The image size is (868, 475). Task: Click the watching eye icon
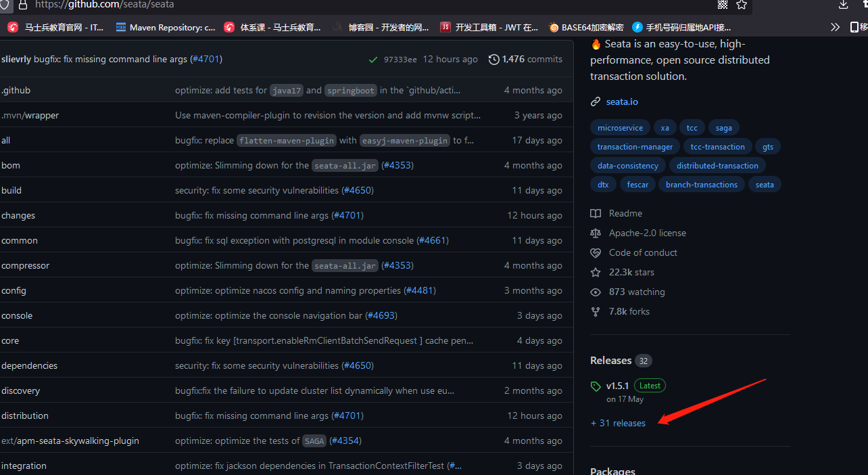click(x=596, y=292)
